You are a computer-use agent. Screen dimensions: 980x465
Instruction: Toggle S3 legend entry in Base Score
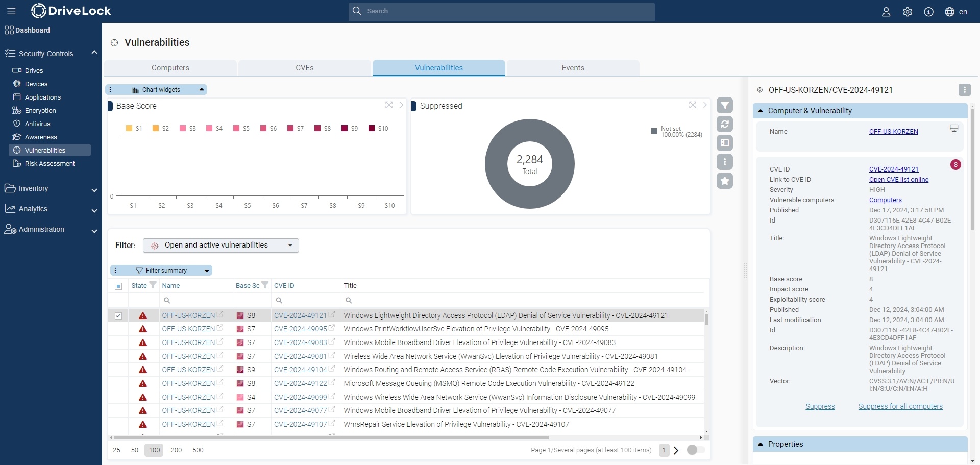(x=188, y=128)
